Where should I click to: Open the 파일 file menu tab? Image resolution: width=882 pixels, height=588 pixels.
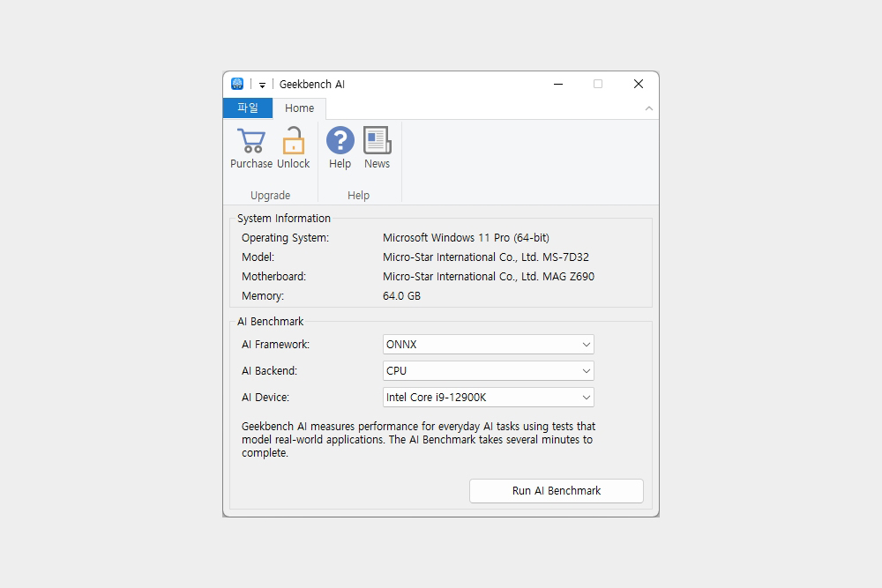pyautogui.click(x=248, y=108)
